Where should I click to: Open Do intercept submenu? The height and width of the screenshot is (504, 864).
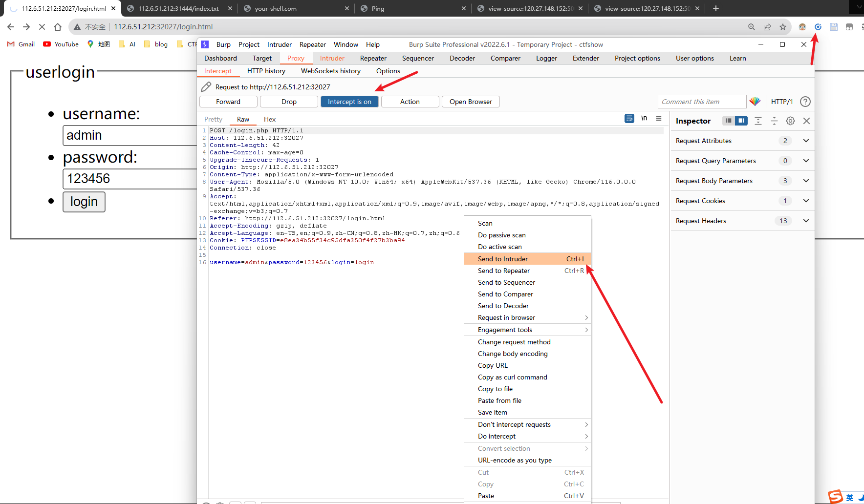coord(527,436)
